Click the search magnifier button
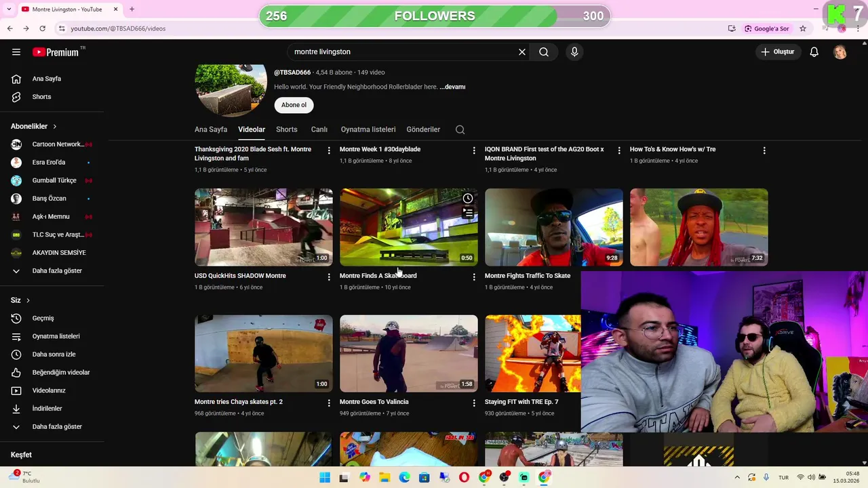The width and height of the screenshot is (868, 488). tap(544, 52)
